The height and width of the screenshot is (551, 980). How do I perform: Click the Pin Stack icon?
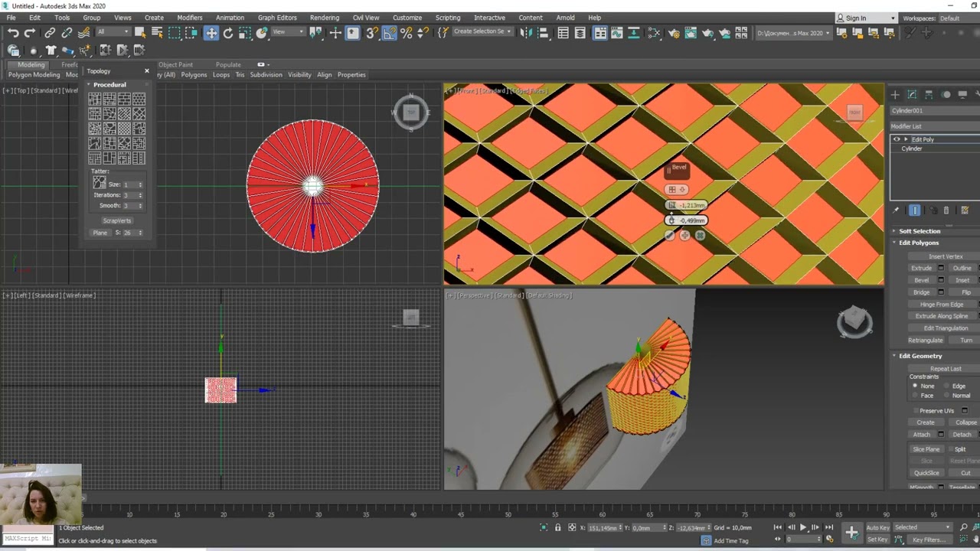pyautogui.click(x=896, y=210)
